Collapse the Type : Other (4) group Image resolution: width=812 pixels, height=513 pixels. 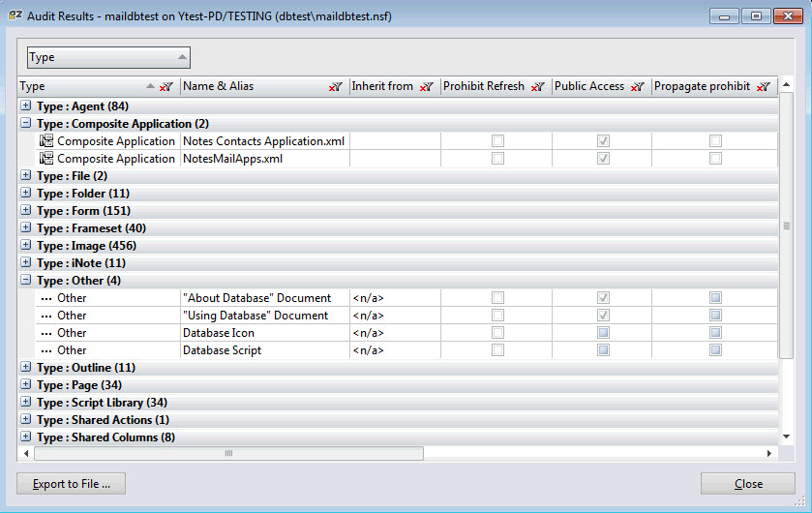26,281
